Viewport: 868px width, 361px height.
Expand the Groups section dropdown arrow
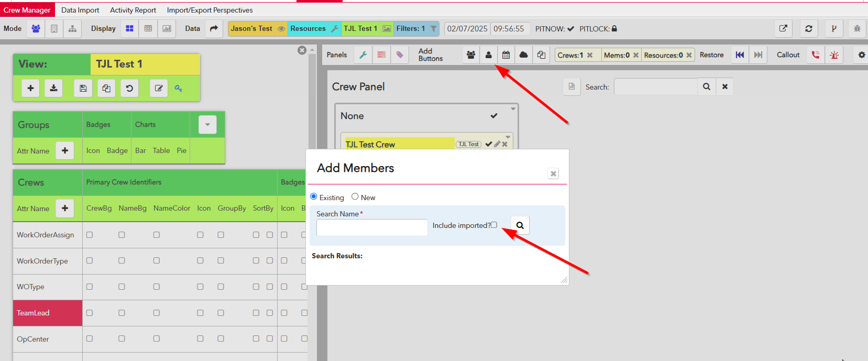coord(207,125)
